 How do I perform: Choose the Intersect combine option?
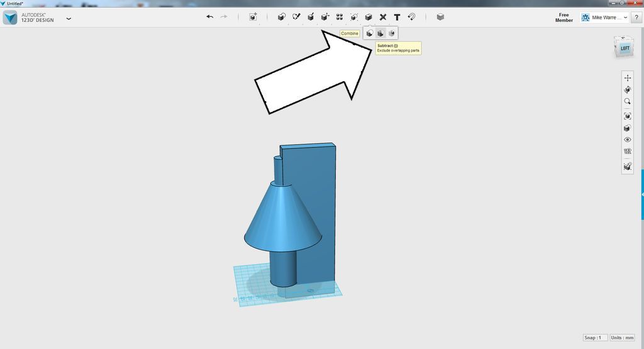point(391,33)
